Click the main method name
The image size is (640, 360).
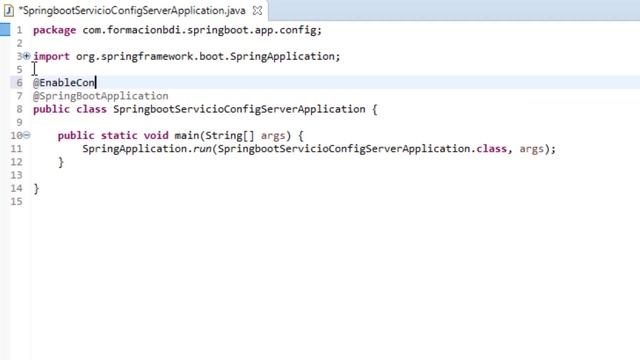pyautogui.click(x=187, y=136)
